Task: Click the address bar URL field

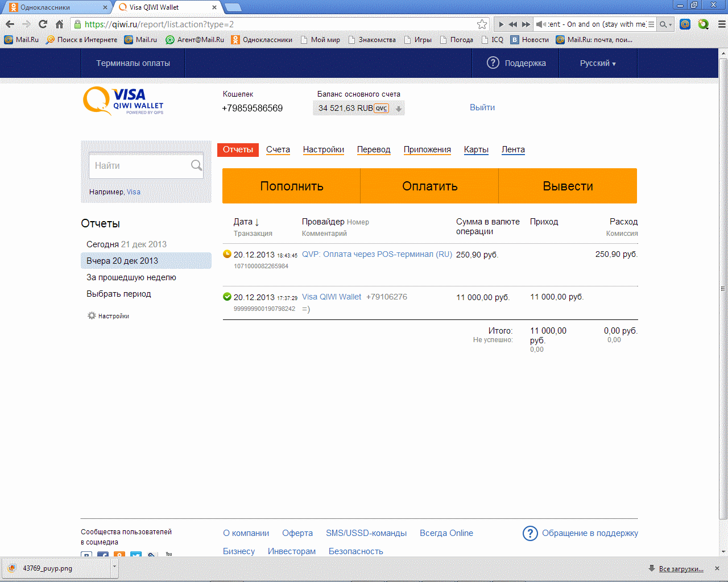Action: click(279, 24)
